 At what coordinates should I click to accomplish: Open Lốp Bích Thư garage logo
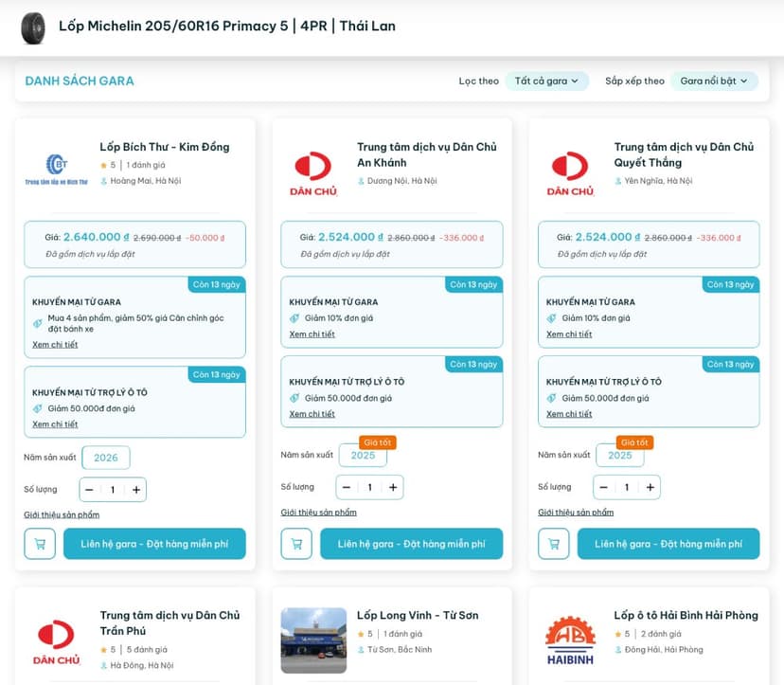(57, 170)
